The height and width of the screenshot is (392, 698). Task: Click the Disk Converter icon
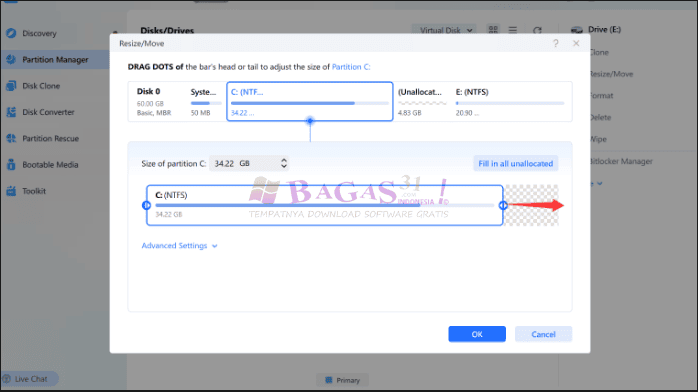pyautogui.click(x=11, y=112)
